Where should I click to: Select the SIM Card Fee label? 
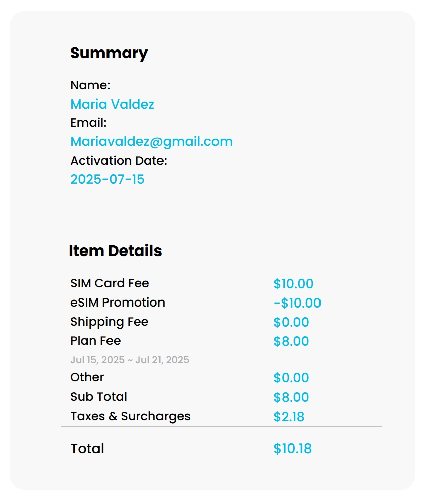click(110, 283)
